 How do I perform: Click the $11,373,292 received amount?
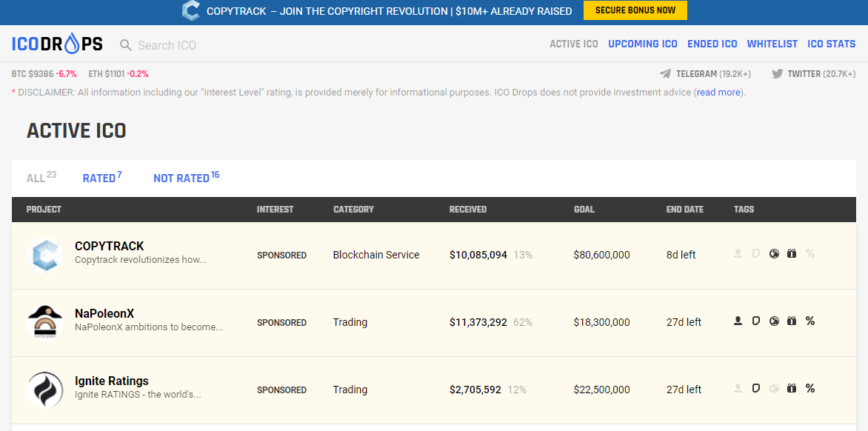click(x=478, y=322)
